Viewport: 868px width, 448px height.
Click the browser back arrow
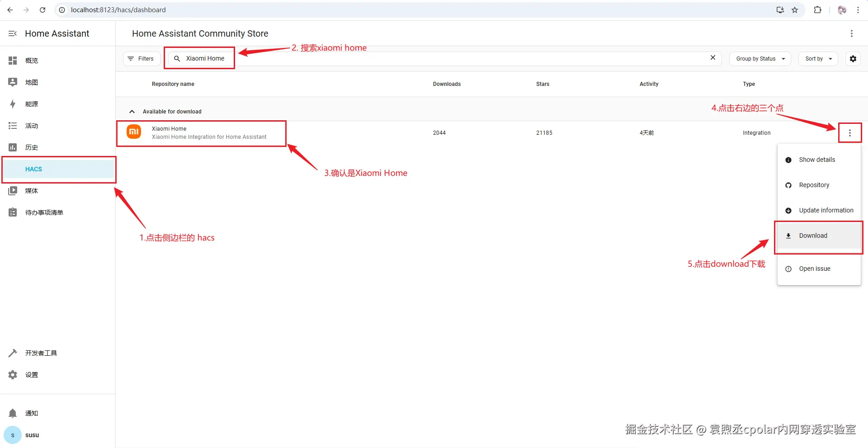[10, 10]
